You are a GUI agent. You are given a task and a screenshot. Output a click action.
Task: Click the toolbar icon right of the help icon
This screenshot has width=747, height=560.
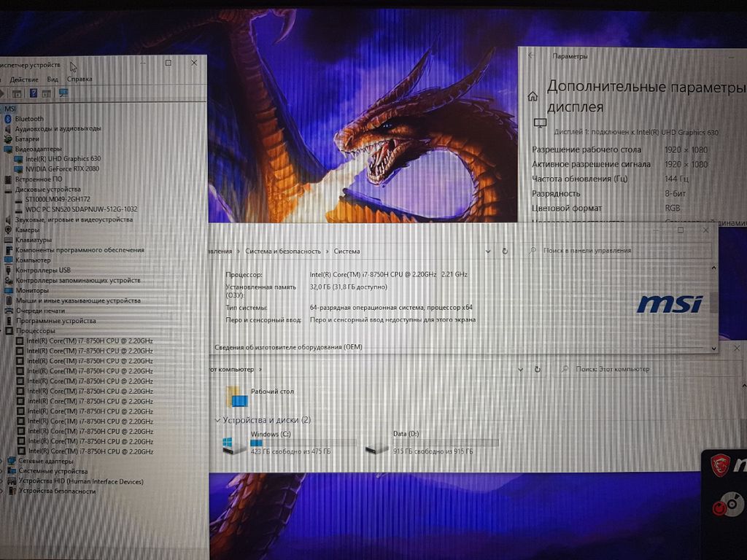tap(47, 94)
